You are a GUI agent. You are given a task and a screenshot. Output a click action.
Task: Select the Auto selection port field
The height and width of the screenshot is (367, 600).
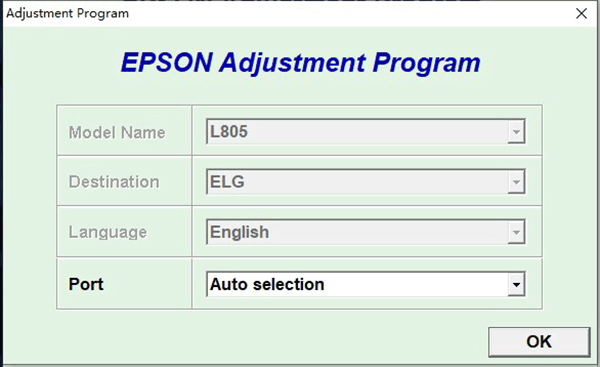[x=365, y=284]
